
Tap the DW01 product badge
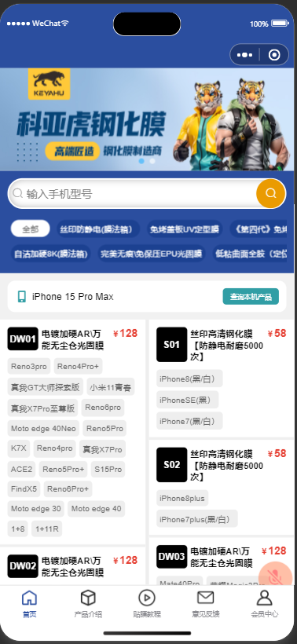[23, 338]
